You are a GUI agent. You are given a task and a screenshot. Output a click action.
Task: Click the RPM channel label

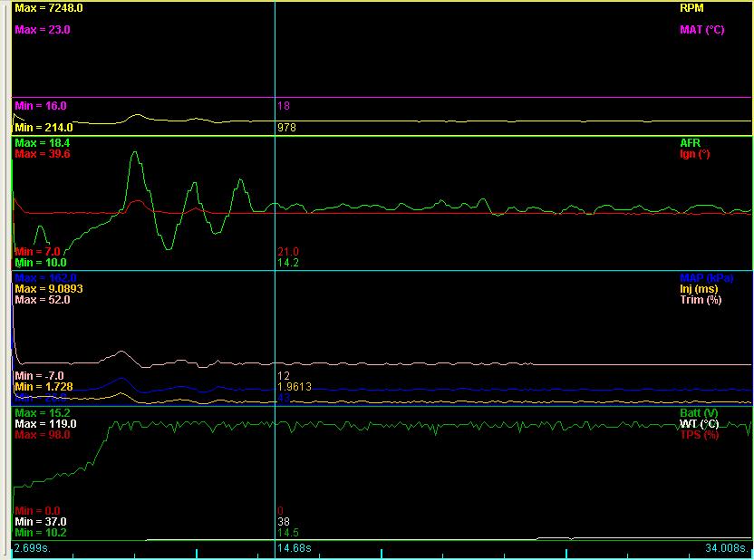(691, 8)
